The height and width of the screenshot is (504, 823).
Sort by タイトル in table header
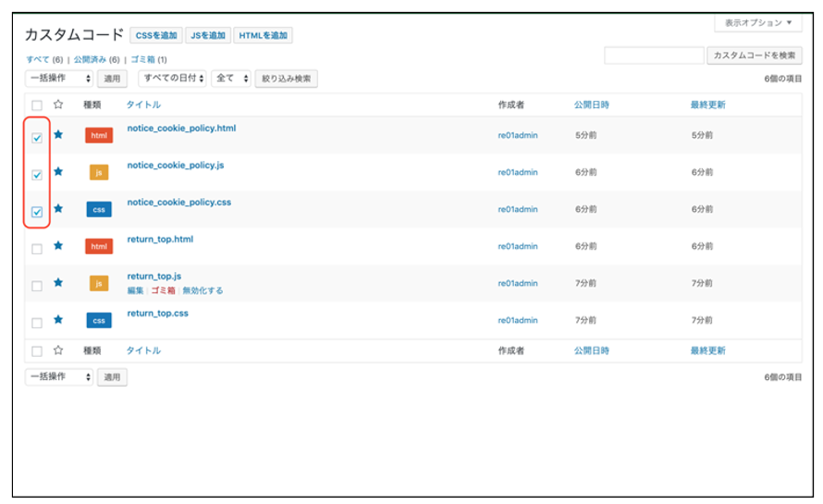[143, 104]
